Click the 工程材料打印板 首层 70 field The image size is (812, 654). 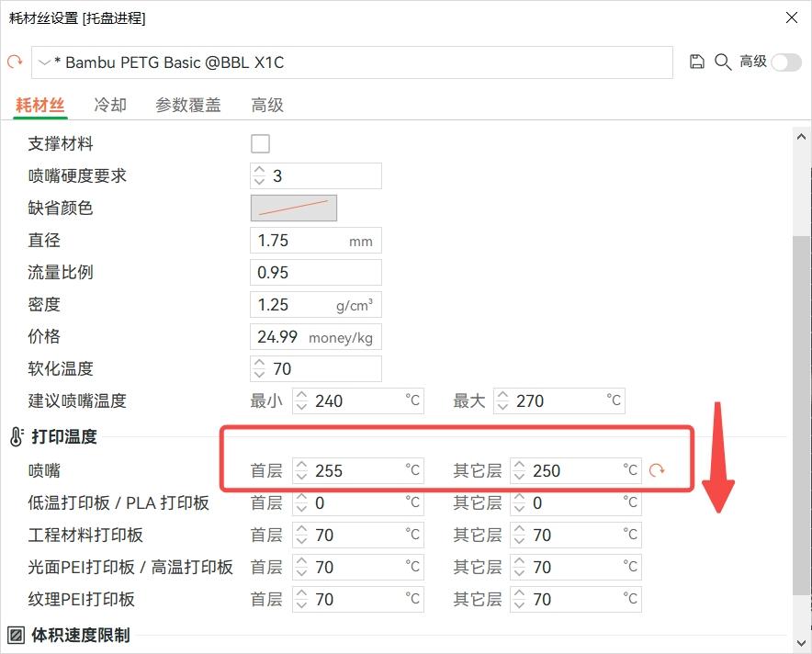pyautogui.click(x=358, y=535)
